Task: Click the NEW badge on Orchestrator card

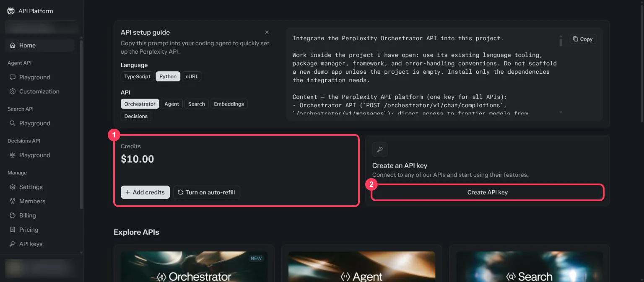Action: [x=256, y=259]
